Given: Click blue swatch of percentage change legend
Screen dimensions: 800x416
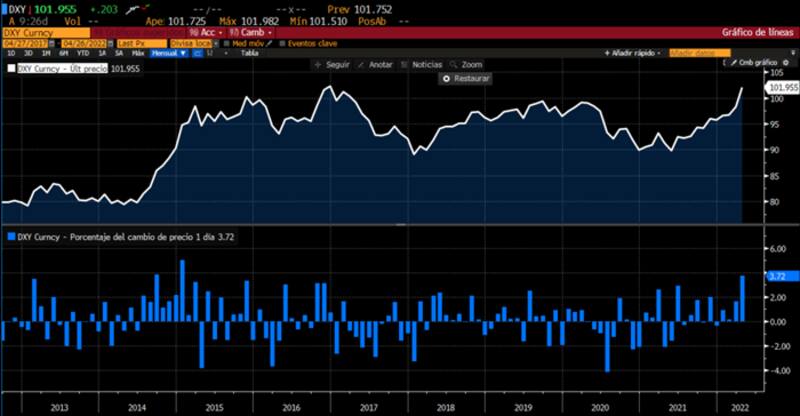Looking at the screenshot, I should click(x=11, y=236).
